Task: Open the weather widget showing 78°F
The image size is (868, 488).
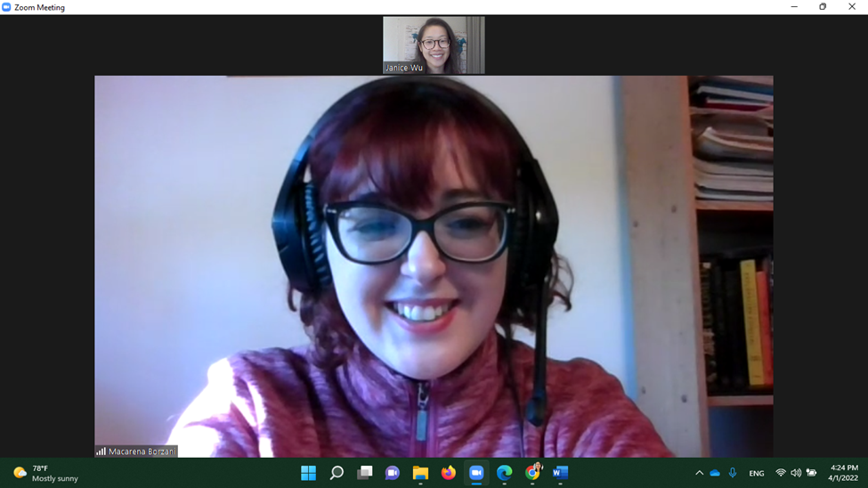Action: tap(46, 473)
